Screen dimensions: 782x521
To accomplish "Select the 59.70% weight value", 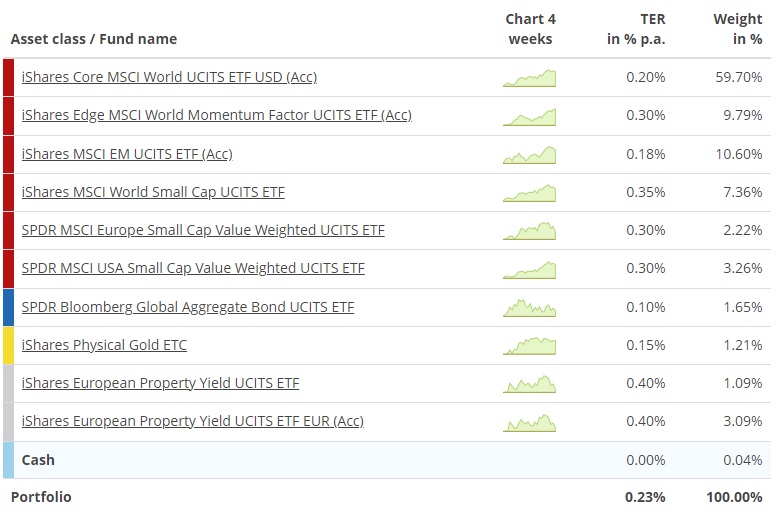I will tap(739, 77).
